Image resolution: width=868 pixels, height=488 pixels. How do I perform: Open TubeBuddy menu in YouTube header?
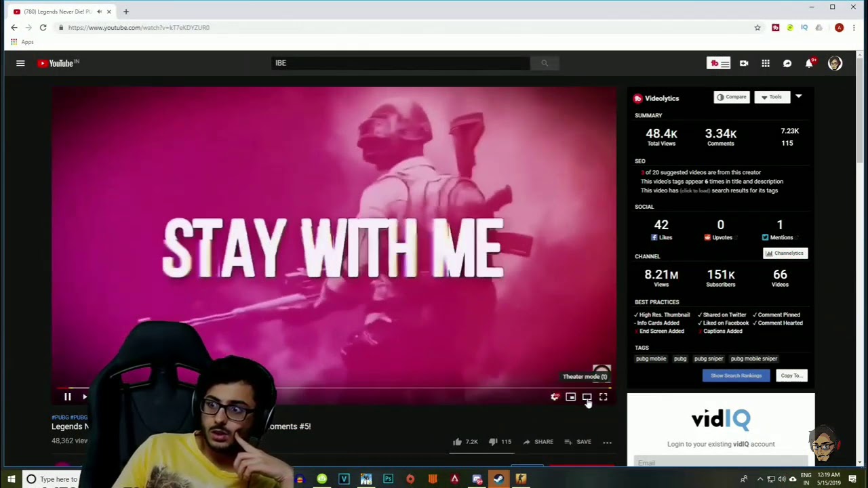pos(719,63)
